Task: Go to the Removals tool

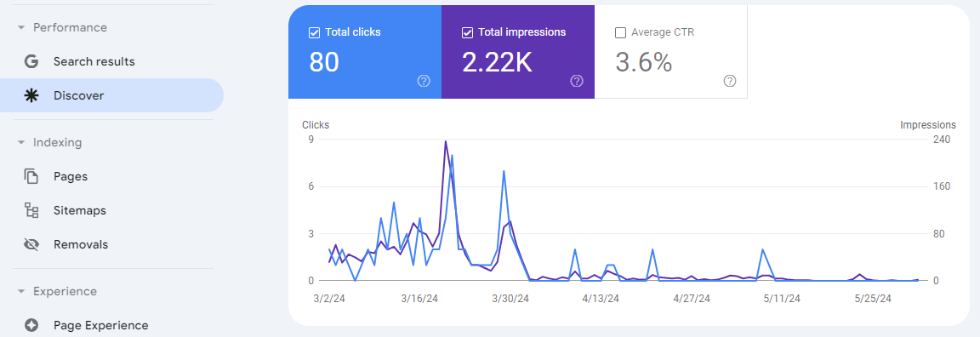Action: click(111, 244)
